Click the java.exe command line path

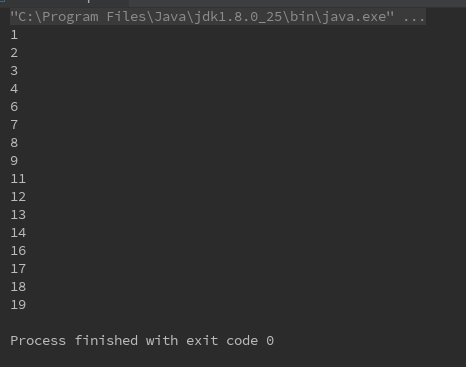point(202,17)
